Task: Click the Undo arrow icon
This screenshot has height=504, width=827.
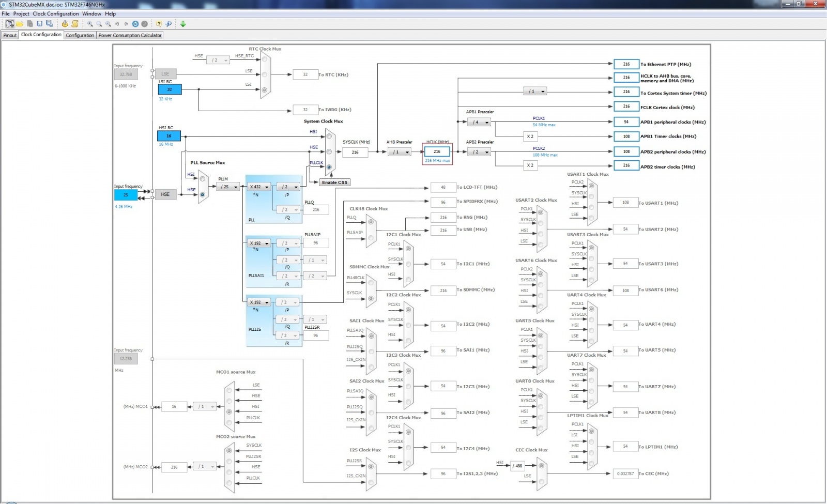Action: [117, 24]
